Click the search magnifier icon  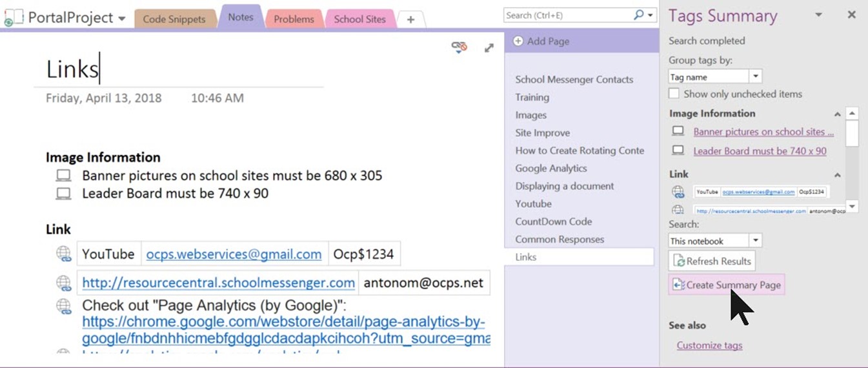tap(638, 15)
